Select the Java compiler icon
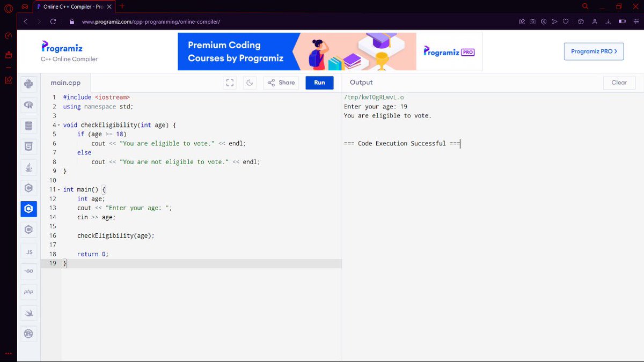The image size is (644, 362). pos(28,167)
